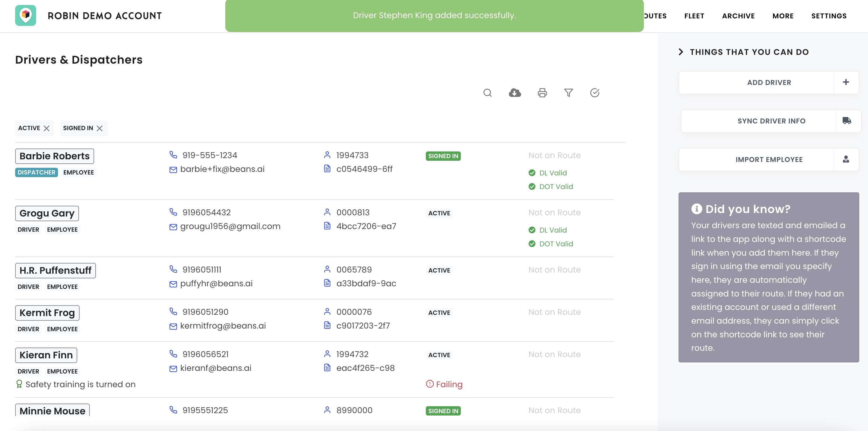Click phone number 9196051111
The height and width of the screenshot is (431, 868).
pos(202,270)
